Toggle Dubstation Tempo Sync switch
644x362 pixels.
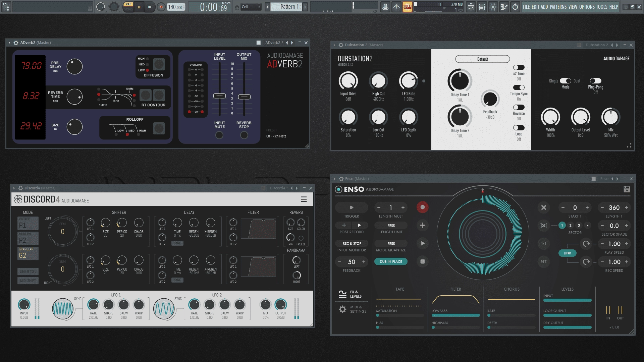(519, 87)
